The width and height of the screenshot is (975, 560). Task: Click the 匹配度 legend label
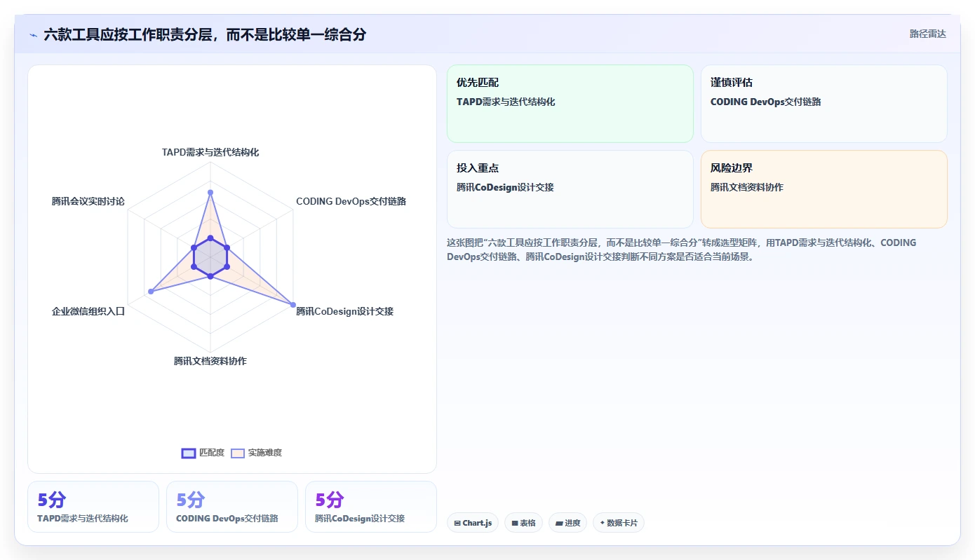pos(212,453)
